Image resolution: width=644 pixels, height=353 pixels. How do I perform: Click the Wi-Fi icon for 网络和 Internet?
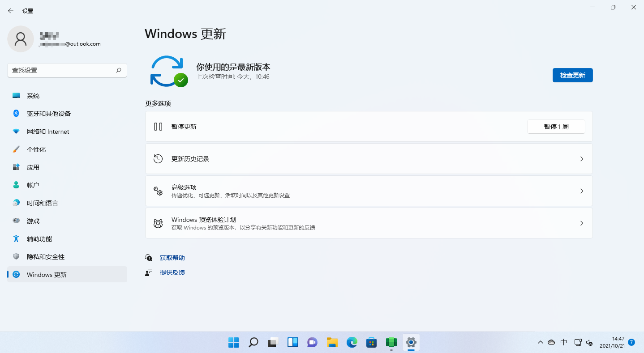(16, 132)
